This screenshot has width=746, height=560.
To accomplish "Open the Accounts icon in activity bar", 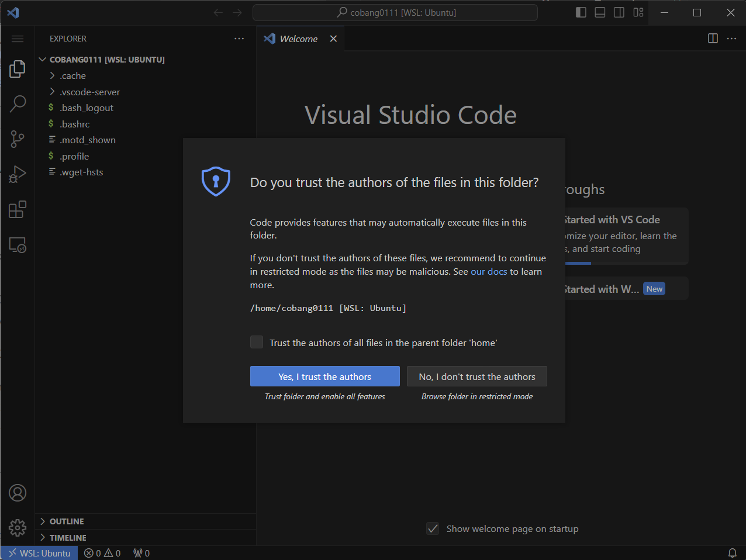I will [18, 493].
